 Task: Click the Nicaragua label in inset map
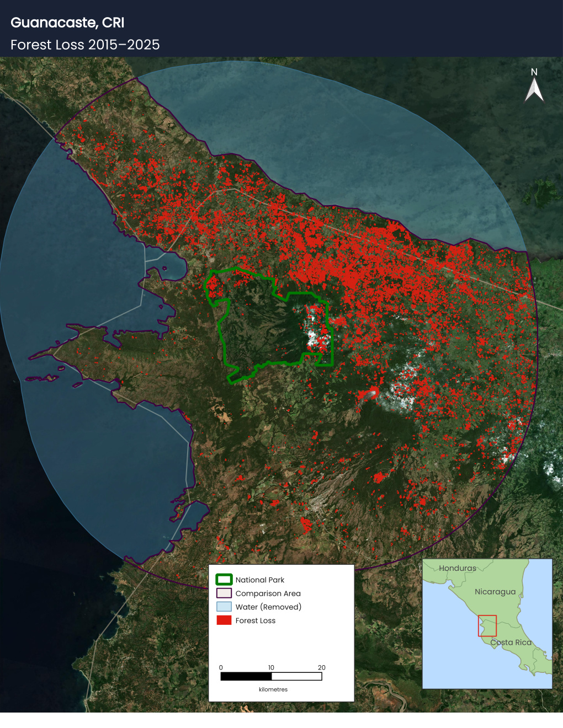tap(495, 592)
